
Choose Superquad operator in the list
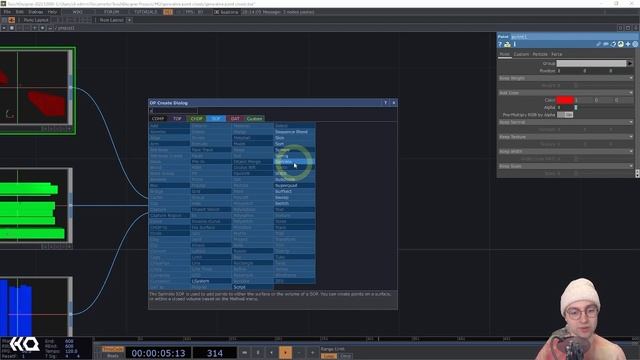(x=294, y=185)
